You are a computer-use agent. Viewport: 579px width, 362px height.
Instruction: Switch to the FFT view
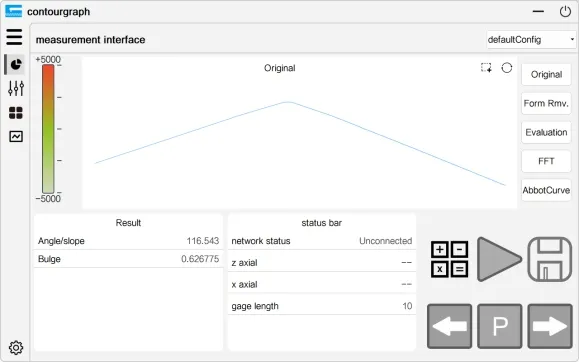(546, 161)
